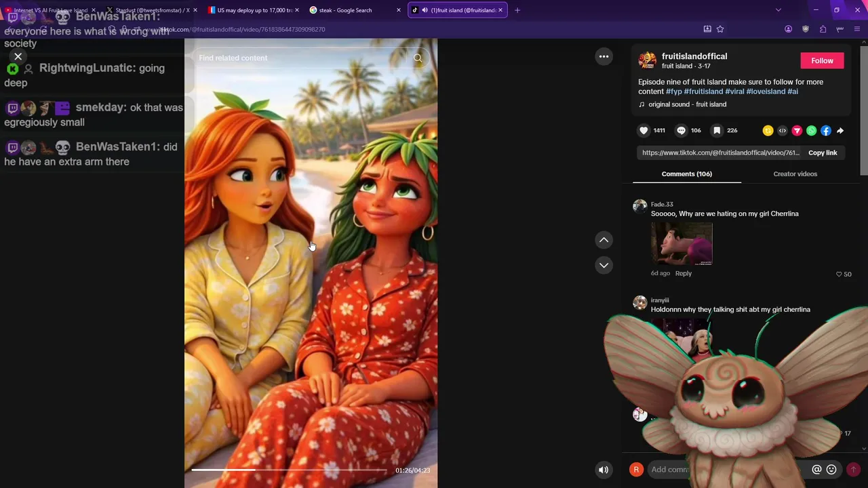Open the embed code icon

pyautogui.click(x=783, y=131)
